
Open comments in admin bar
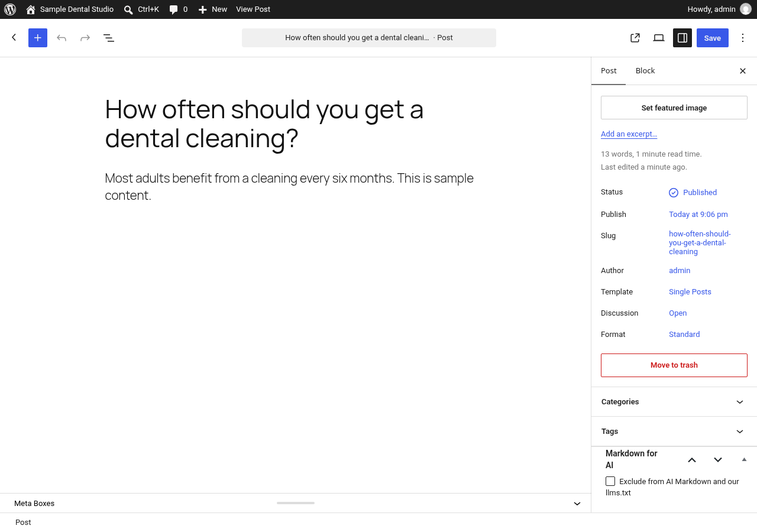click(178, 9)
